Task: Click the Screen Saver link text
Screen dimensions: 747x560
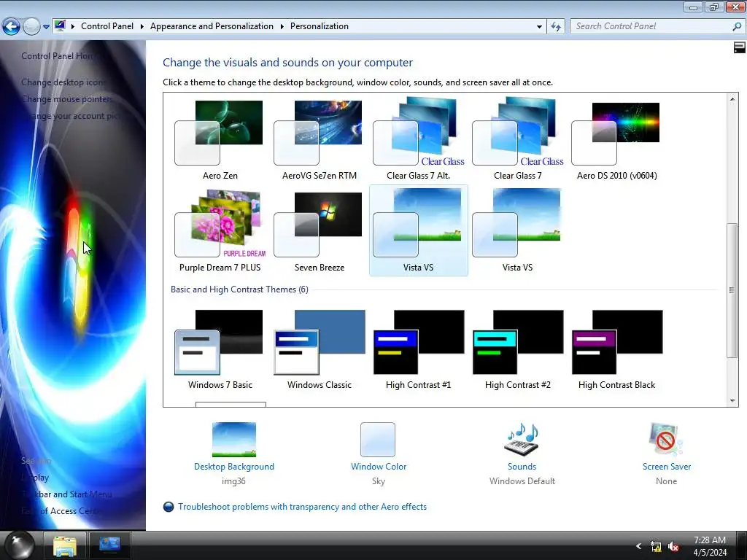Action: tap(667, 467)
